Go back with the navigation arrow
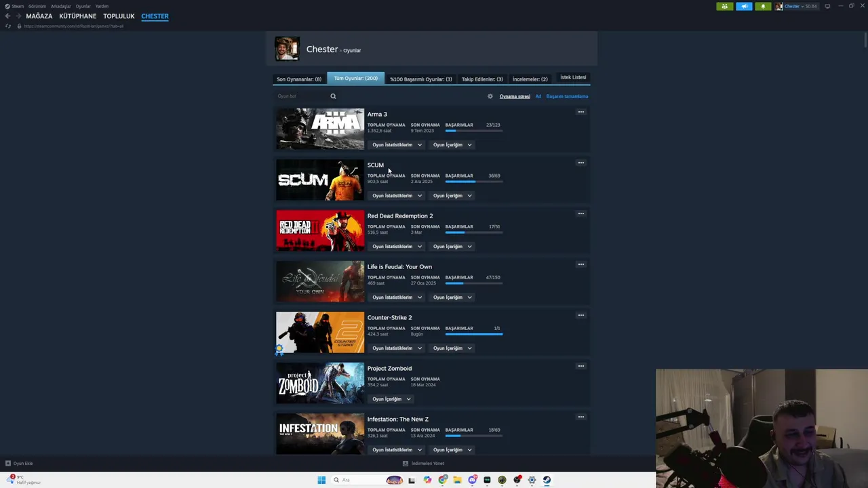This screenshot has width=868, height=488. (x=7, y=16)
